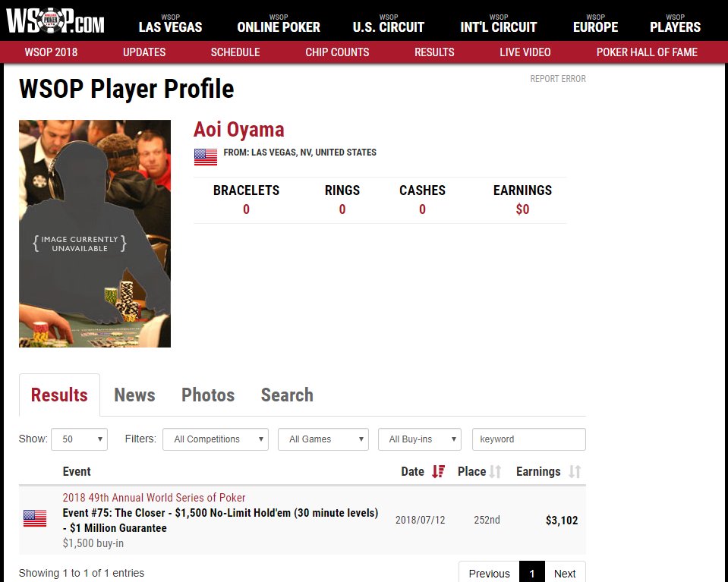This screenshot has height=582, width=728.
Task: Click the Previous pagination button
Action: point(490,573)
